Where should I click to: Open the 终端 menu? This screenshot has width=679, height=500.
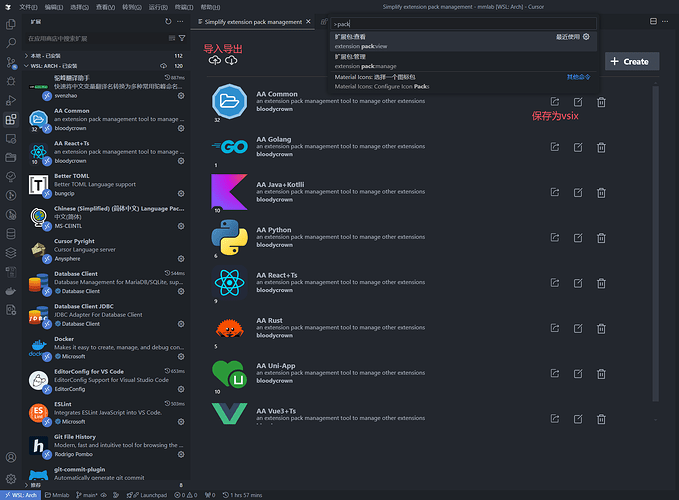pyautogui.click(x=184, y=7)
